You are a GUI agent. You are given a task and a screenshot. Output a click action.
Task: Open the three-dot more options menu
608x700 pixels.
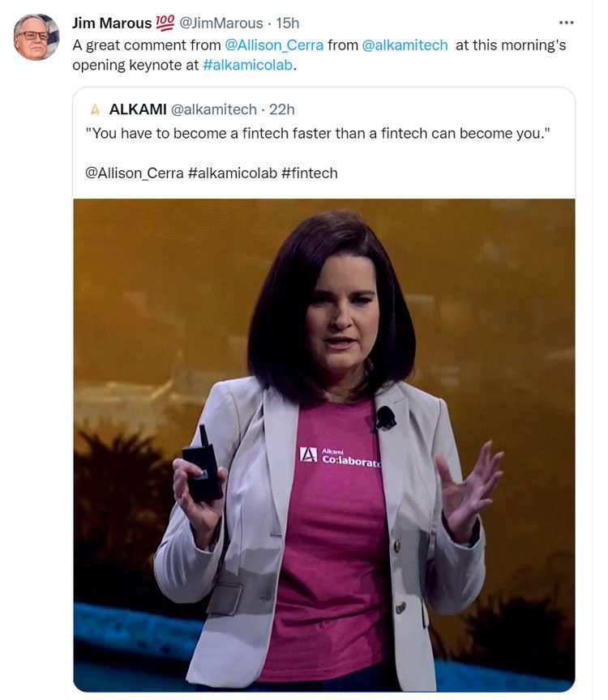(566, 23)
